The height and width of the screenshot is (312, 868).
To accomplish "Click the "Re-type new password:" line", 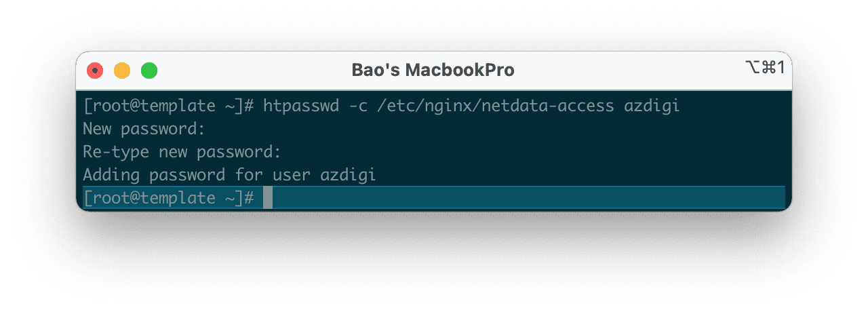I will 182,152.
